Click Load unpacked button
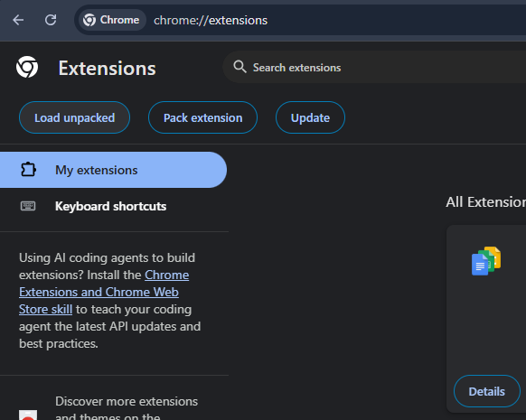 click(x=74, y=117)
